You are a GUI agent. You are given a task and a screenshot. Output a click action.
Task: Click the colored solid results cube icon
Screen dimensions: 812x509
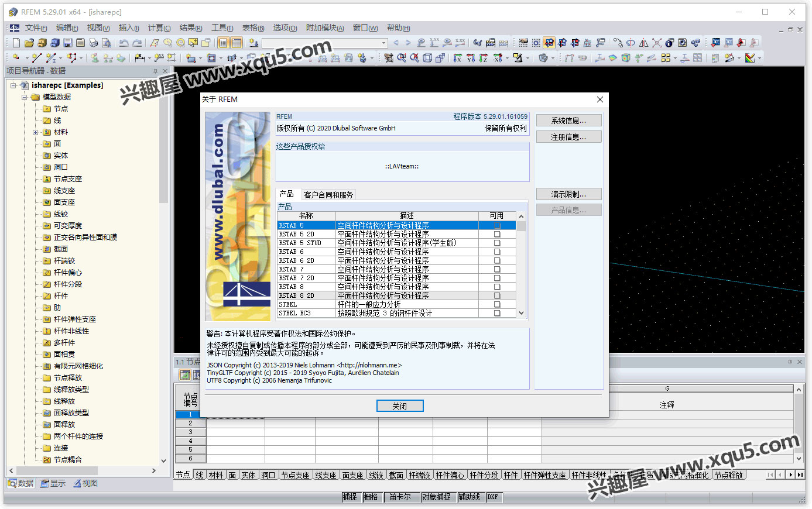point(626,58)
